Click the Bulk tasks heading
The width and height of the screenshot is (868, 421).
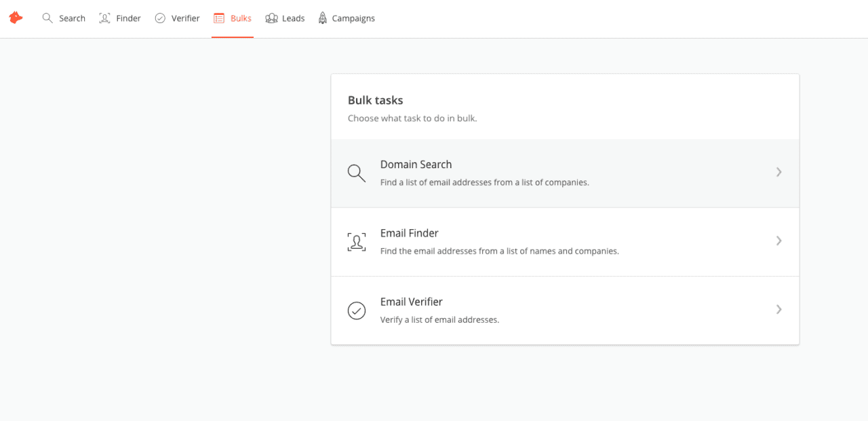[375, 100]
